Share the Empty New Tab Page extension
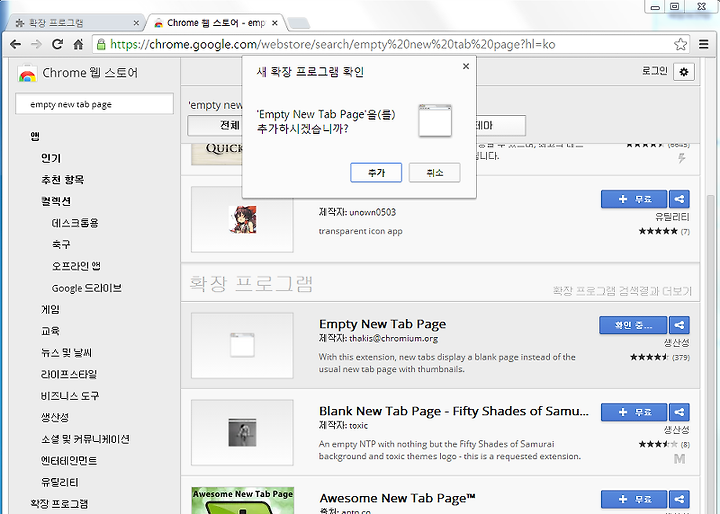This screenshot has height=514, width=720. tap(679, 325)
